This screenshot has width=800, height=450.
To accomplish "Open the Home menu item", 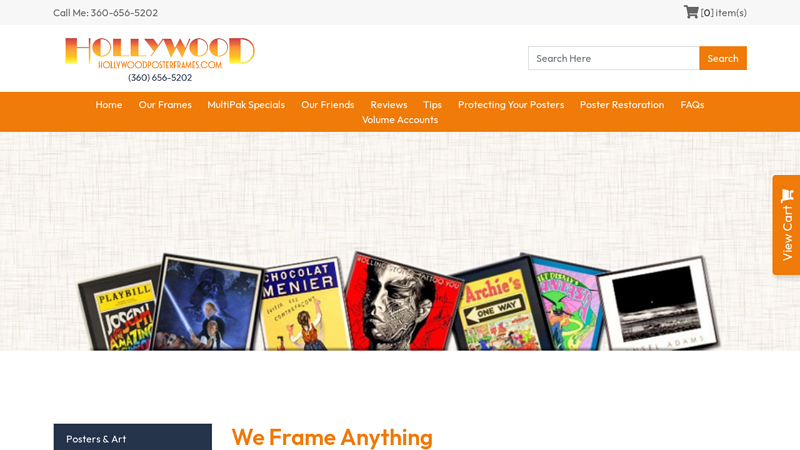I will (x=109, y=105).
